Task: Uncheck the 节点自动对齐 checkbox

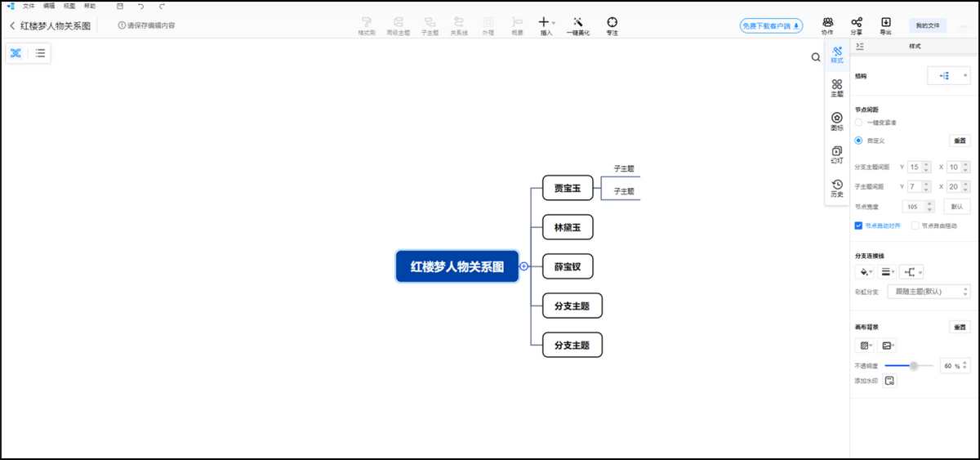Action: pyautogui.click(x=858, y=226)
